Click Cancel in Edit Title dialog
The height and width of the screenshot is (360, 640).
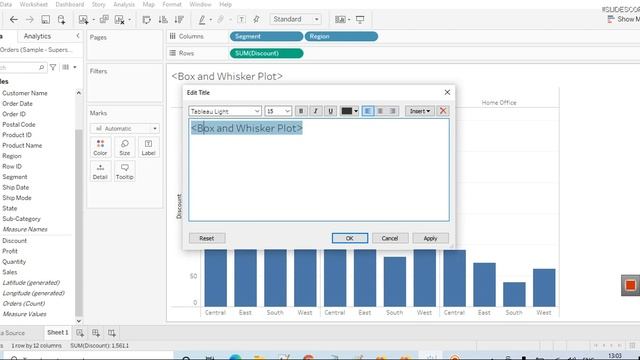point(390,238)
